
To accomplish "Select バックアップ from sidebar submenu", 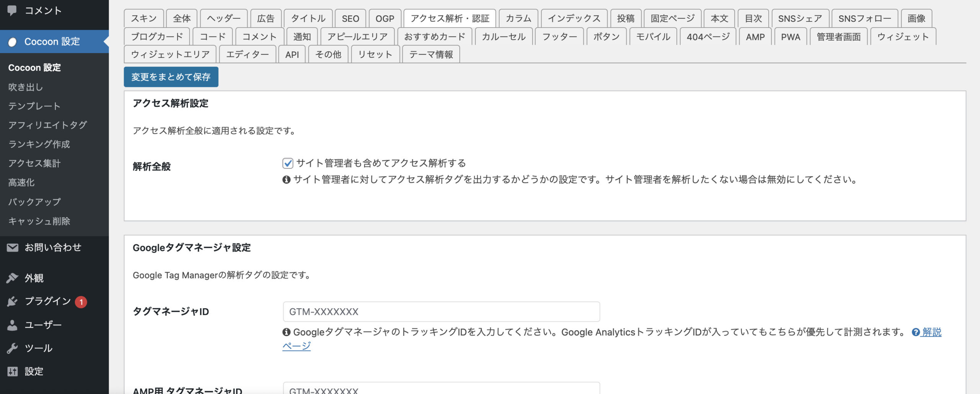I will point(34,202).
